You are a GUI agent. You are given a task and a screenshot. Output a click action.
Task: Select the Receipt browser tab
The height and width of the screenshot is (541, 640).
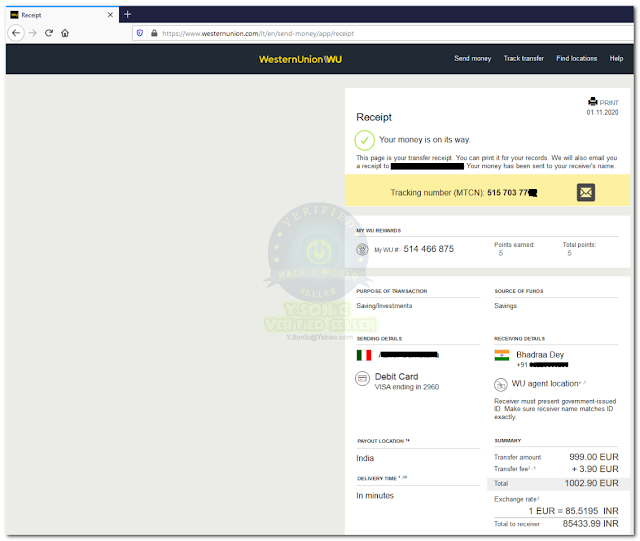(x=62, y=15)
